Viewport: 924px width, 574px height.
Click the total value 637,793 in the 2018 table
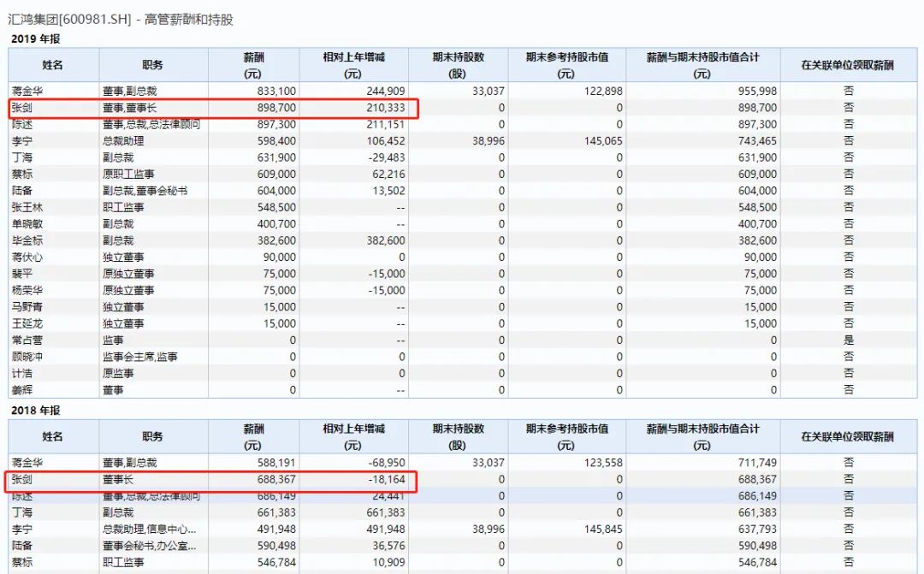[757, 530]
